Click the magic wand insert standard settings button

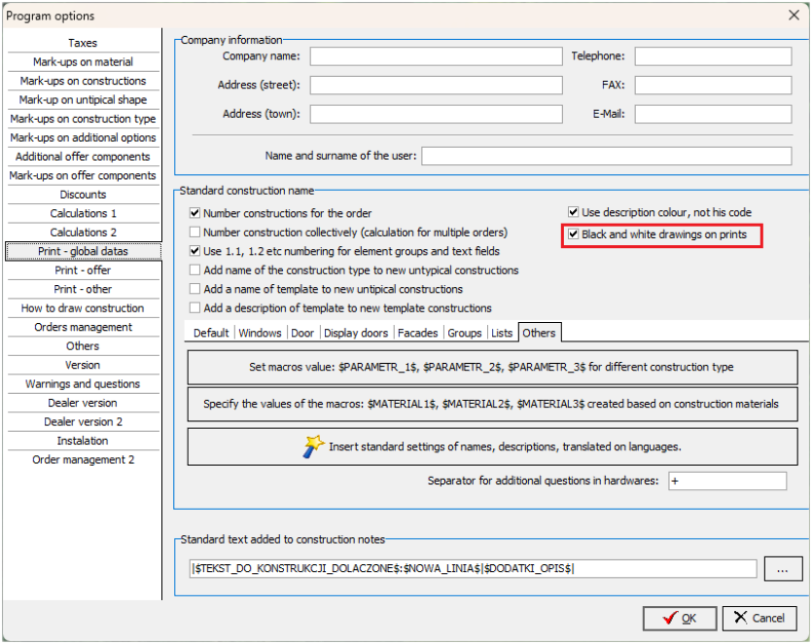pos(492,447)
